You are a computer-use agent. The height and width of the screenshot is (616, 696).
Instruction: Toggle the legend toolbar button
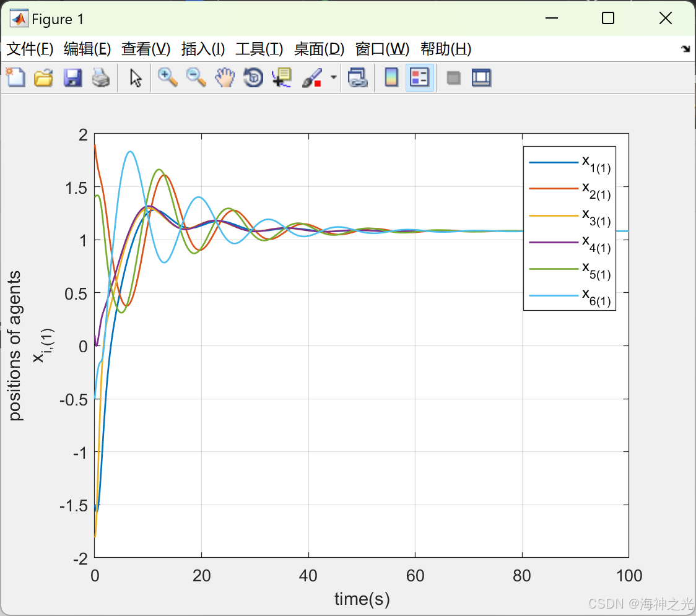pyautogui.click(x=419, y=77)
